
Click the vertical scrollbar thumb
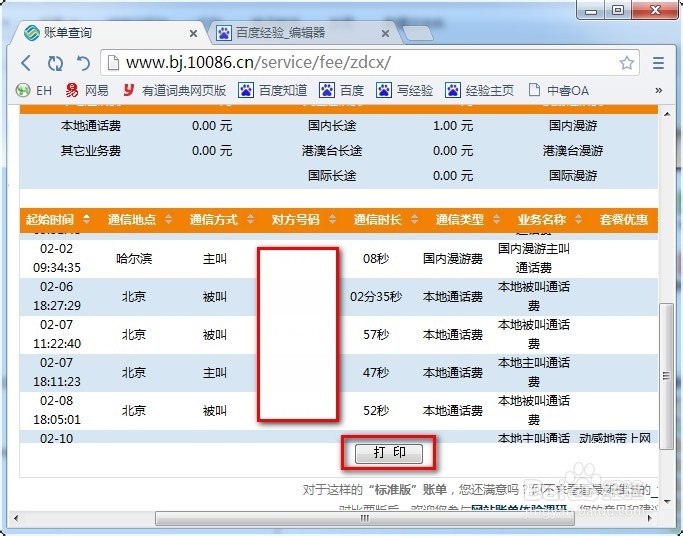click(666, 376)
